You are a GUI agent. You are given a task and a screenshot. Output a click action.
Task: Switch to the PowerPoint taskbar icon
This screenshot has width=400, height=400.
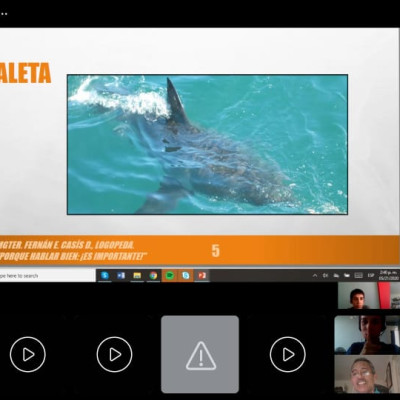tap(202, 276)
